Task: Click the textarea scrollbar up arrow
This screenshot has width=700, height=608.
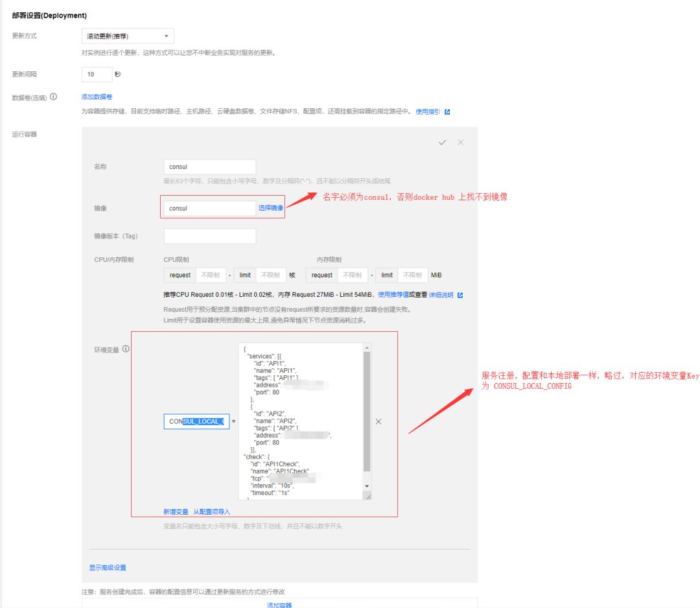Action: [367, 347]
